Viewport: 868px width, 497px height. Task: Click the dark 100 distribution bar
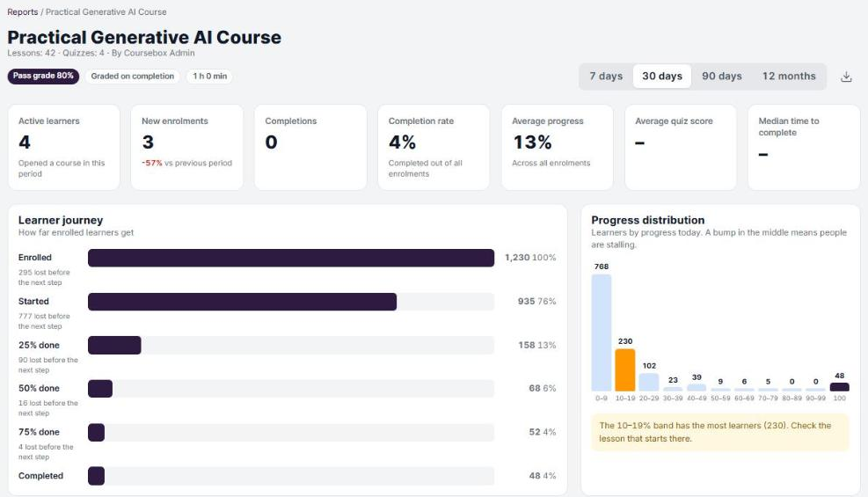click(839, 387)
